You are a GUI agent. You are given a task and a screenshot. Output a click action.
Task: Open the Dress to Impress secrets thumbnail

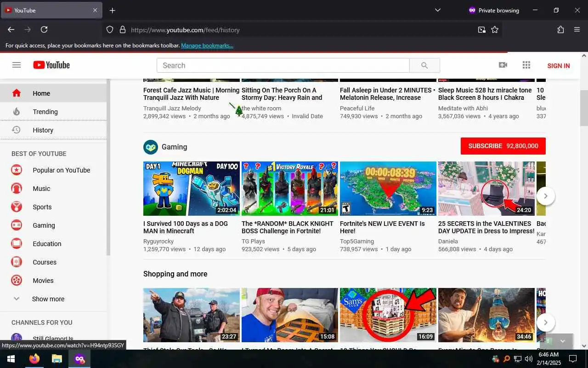pos(486,189)
